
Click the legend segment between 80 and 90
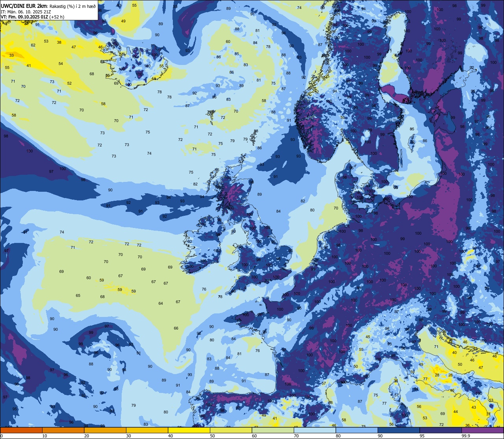click(357, 430)
